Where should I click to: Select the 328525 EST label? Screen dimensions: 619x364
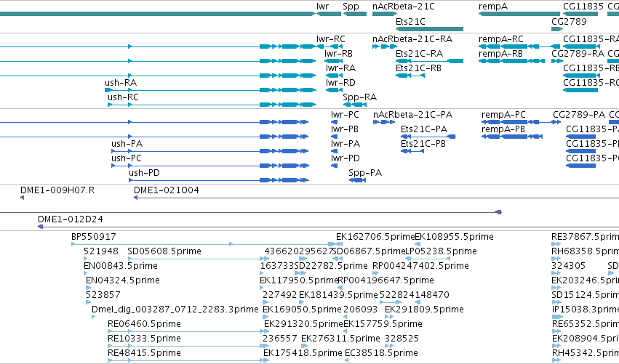point(402,339)
